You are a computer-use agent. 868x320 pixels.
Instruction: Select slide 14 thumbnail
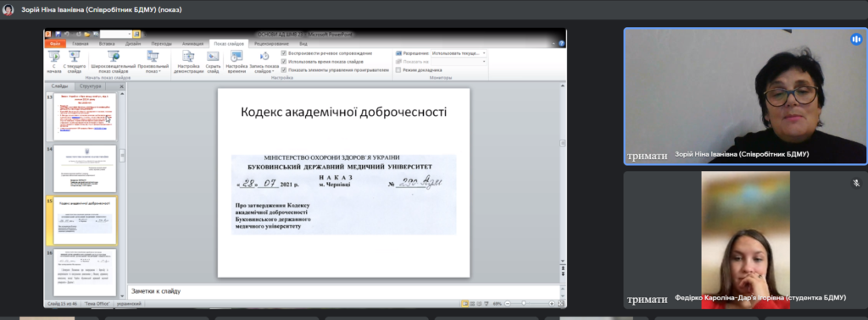(85, 168)
